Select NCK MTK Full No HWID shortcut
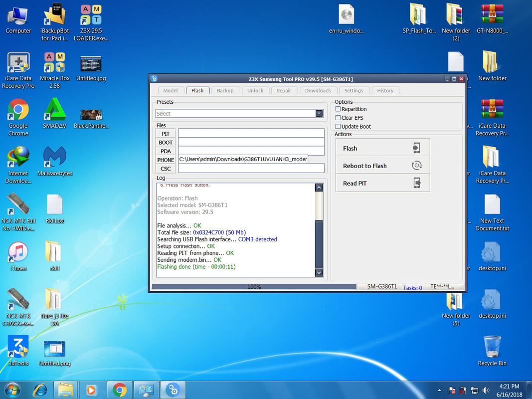 point(18,212)
